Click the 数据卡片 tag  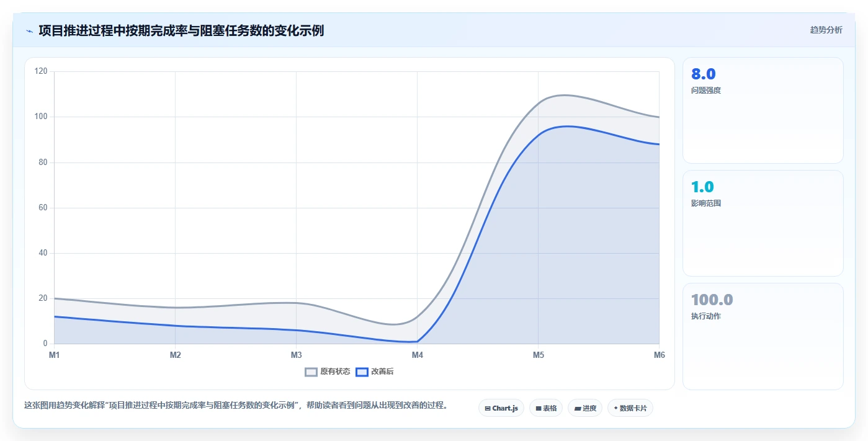tap(630, 408)
